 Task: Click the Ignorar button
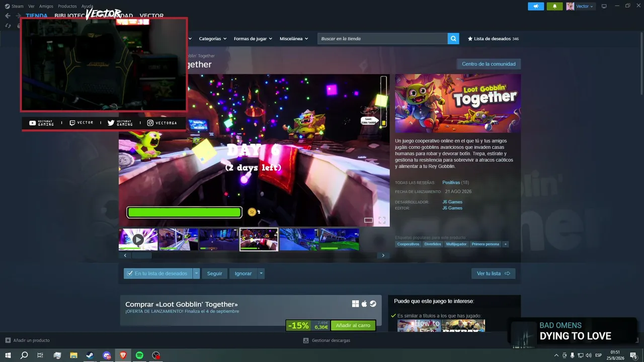click(243, 274)
